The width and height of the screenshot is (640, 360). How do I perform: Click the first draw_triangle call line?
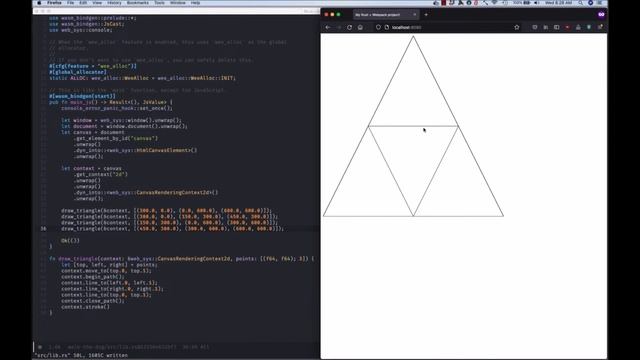pyautogui.click(x=167, y=211)
